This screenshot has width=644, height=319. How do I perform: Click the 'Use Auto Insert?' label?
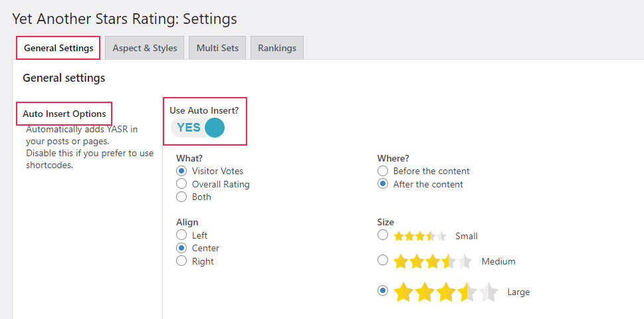click(x=204, y=110)
